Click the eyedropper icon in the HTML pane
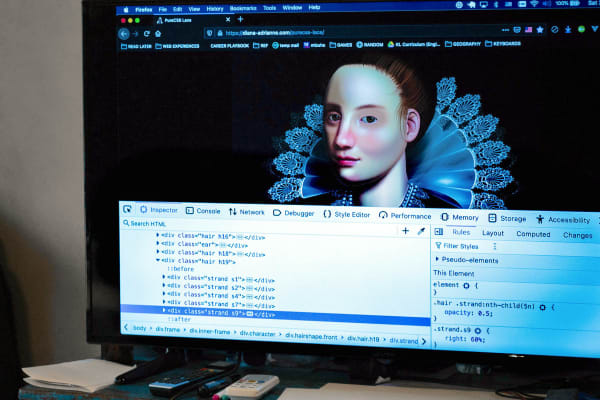 421,231
